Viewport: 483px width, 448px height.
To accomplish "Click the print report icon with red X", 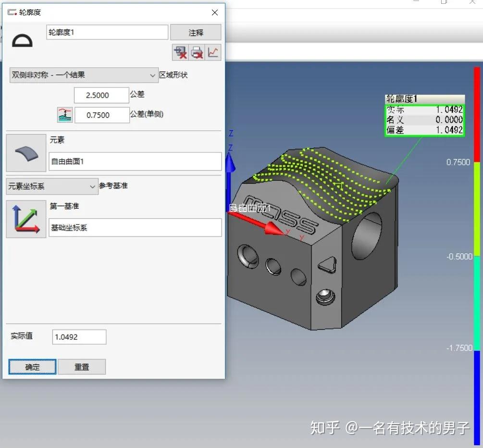I will [197, 52].
